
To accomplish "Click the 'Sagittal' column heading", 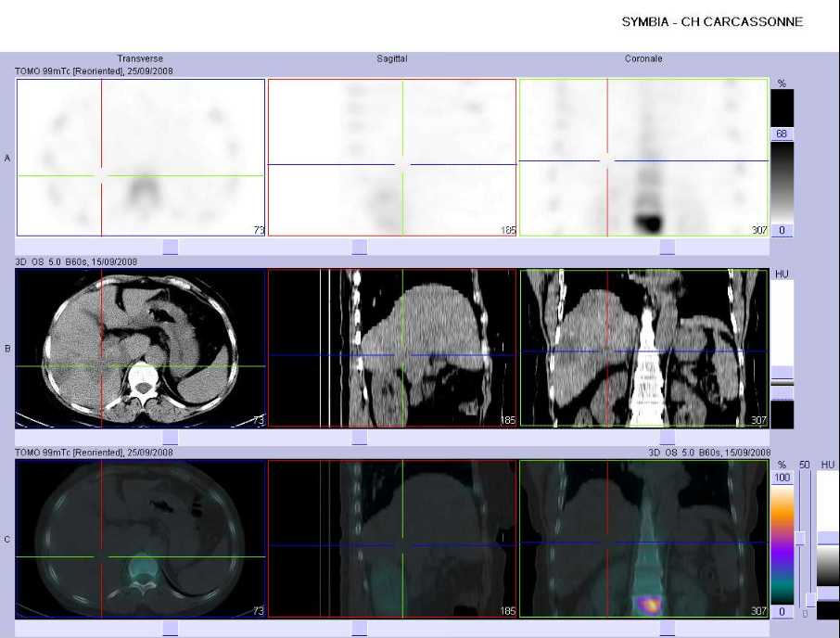I will [x=391, y=58].
